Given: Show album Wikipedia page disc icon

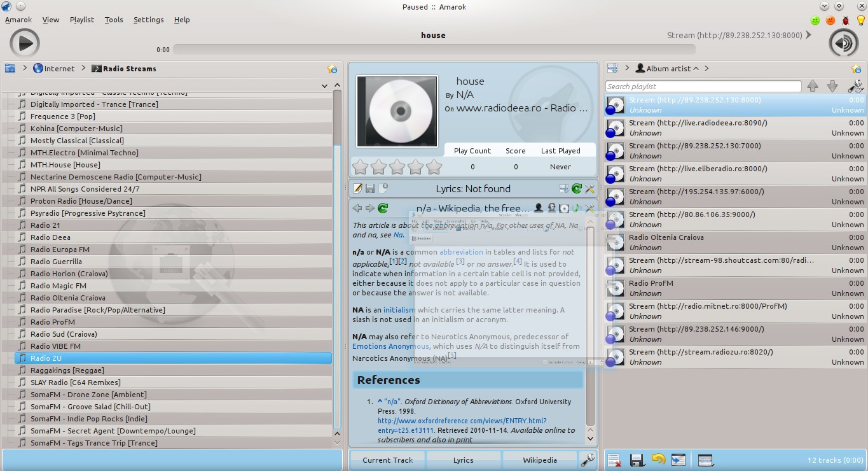Looking at the screenshot, I should click(564, 208).
